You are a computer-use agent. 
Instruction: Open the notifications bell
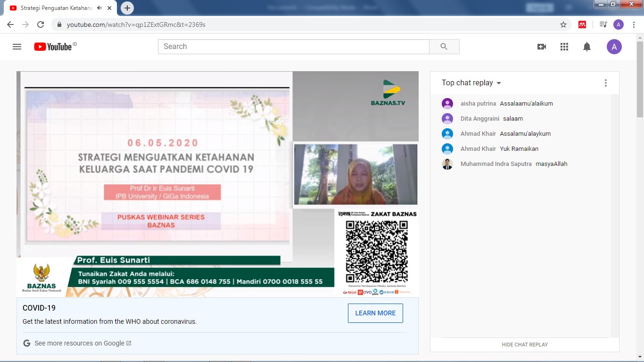click(x=587, y=47)
